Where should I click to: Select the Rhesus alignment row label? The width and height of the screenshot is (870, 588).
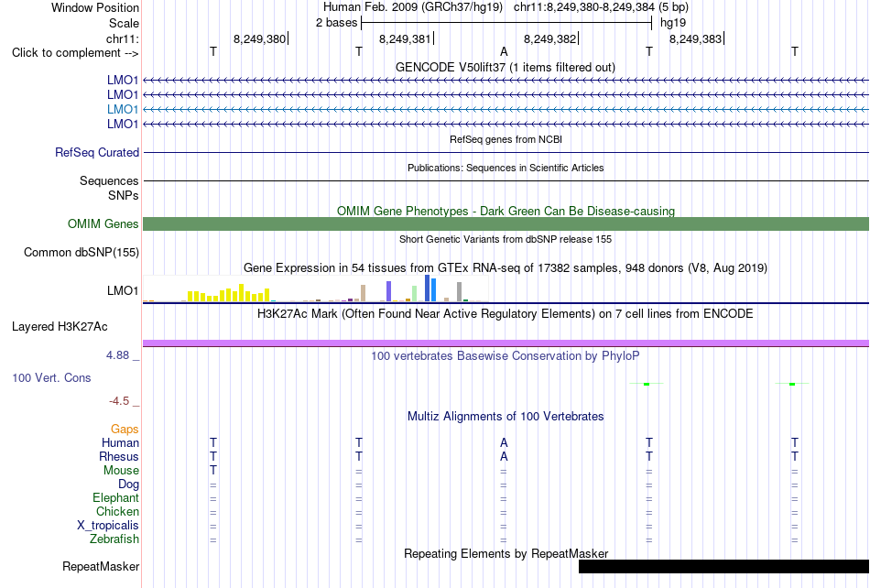(119, 456)
